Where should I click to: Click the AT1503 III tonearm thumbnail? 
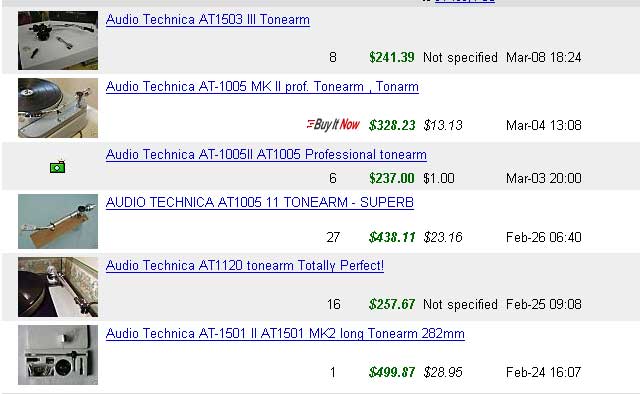(x=58, y=40)
